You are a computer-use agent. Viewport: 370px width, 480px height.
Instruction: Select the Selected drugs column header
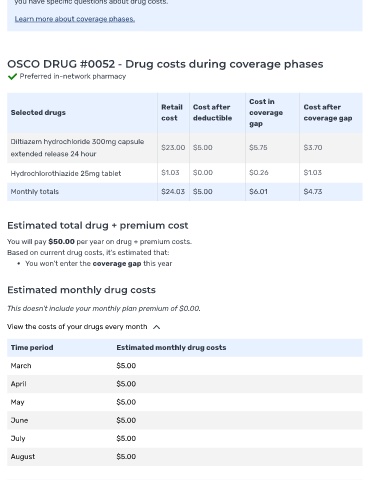(x=38, y=113)
